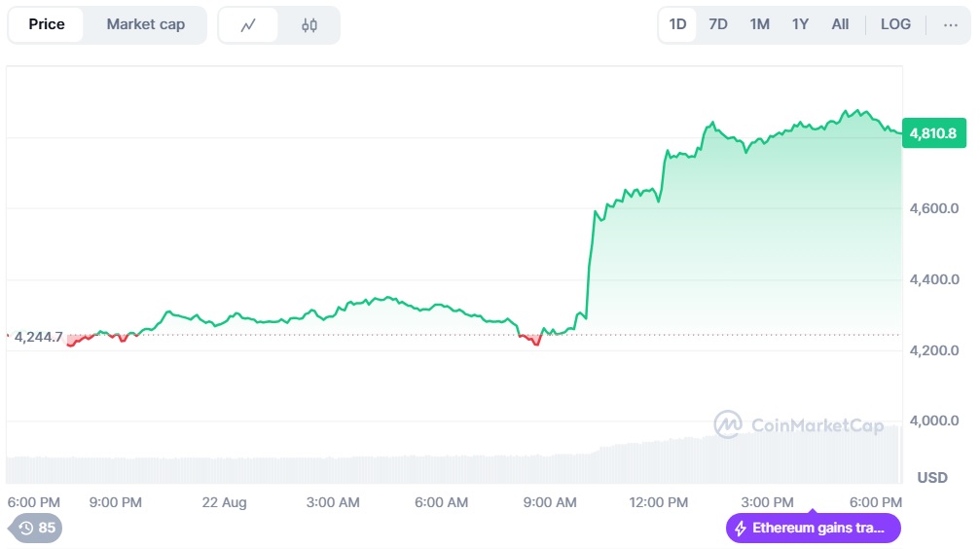The height and width of the screenshot is (549, 980).
Task: Click the 4,244.7 opening price label
Action: [39, 337]
